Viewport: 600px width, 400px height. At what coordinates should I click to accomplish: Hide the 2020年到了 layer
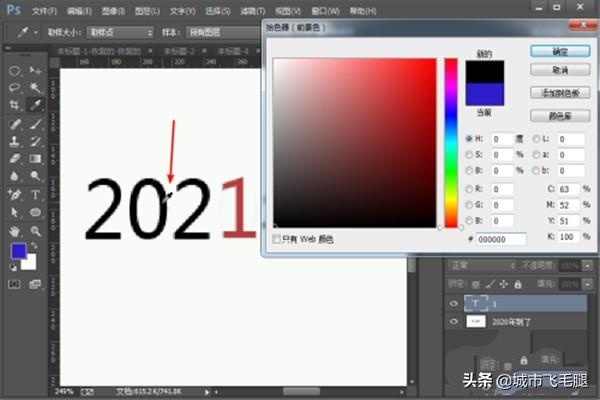(x=455, y=322)
